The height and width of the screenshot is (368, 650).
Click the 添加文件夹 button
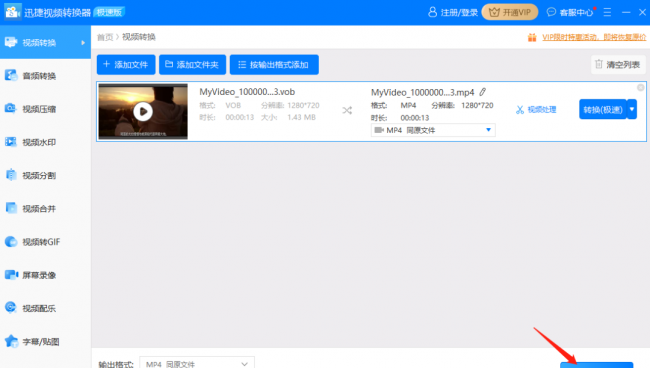click(192, 65)
